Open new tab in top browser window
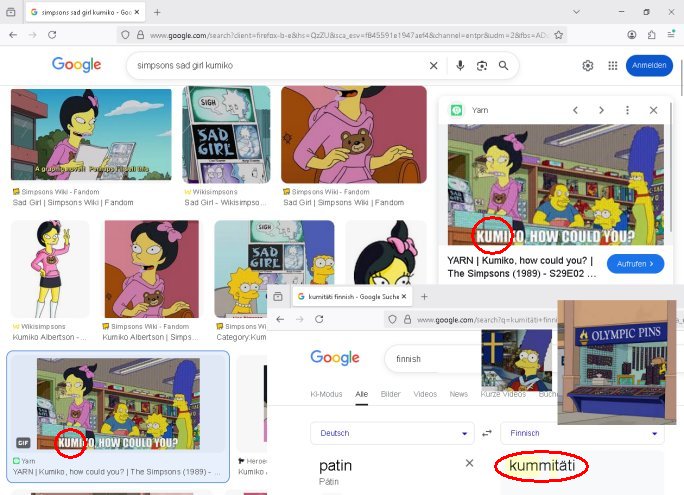684x495 pixels. [157, 12]
